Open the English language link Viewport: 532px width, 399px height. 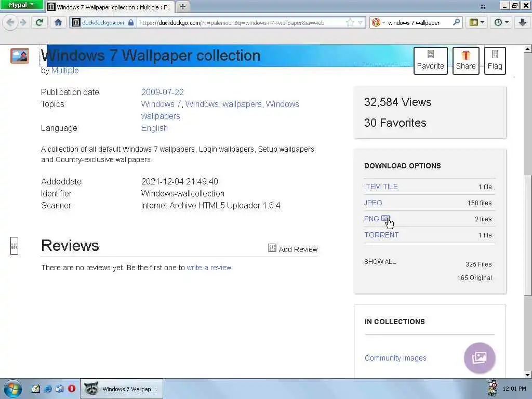coord(154,128)
